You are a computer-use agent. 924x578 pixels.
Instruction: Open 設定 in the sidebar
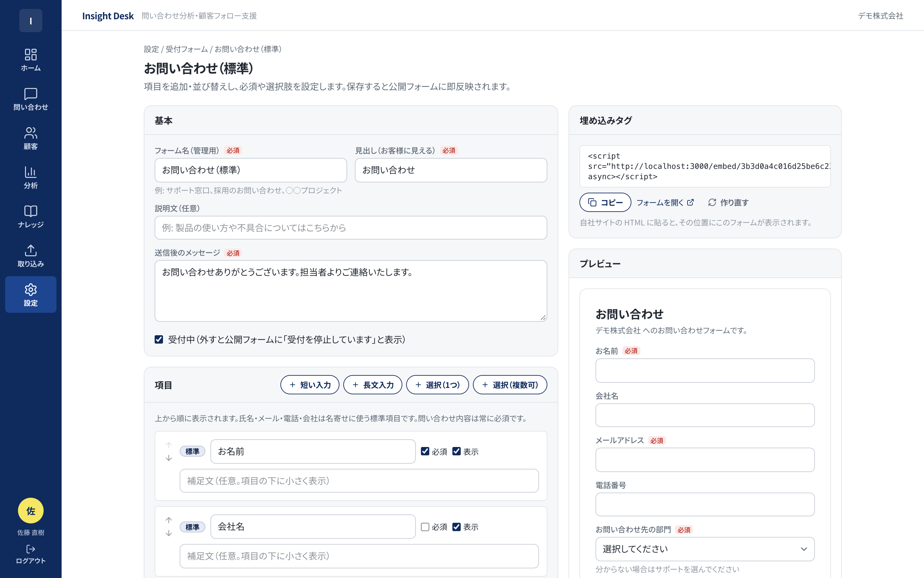pos(30,295)
